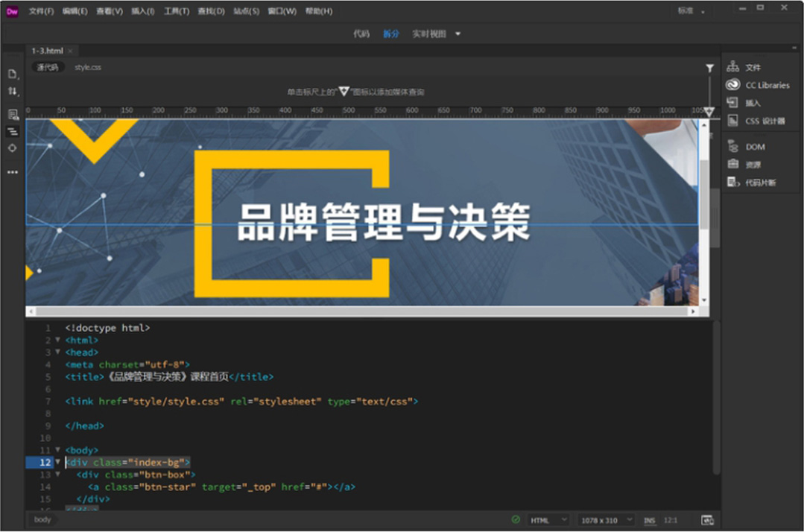
Task: Click the Open Documents icon in left toolbar
Action: pyautogui.click(x=13, y=74)
